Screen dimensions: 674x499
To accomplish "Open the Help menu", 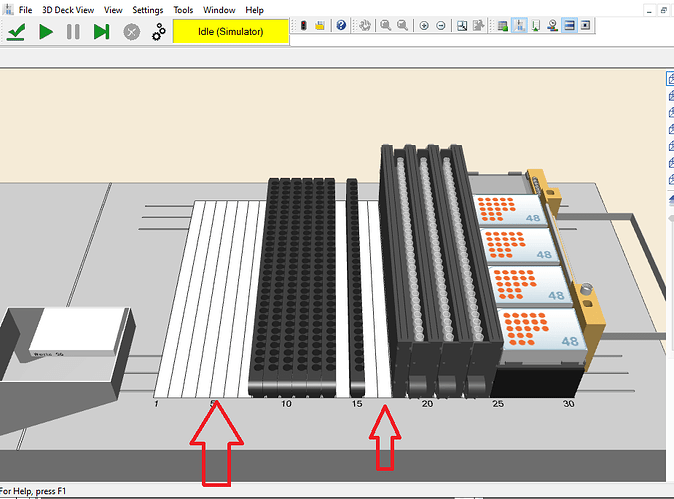I will click(254, 10).
